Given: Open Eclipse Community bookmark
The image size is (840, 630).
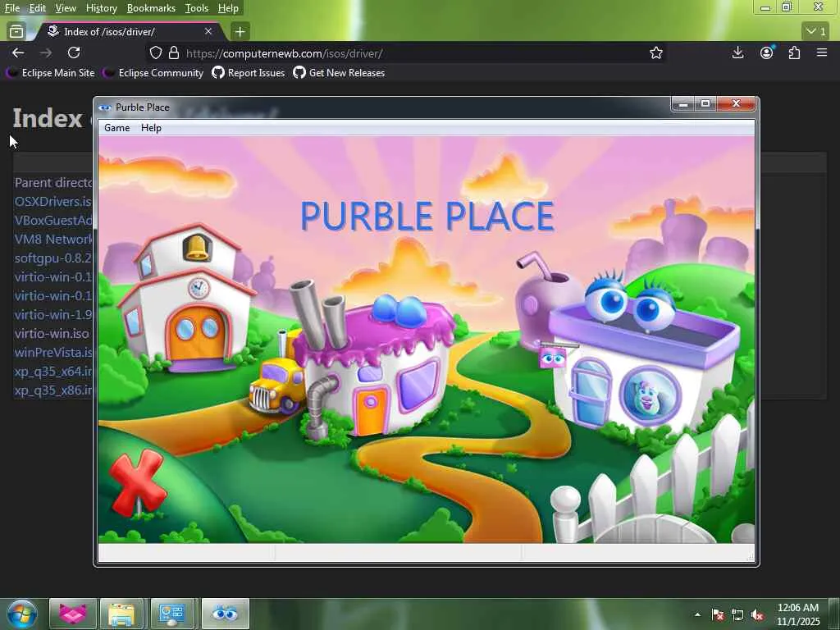Looking at the screenshot, I should tap(153, 73).
